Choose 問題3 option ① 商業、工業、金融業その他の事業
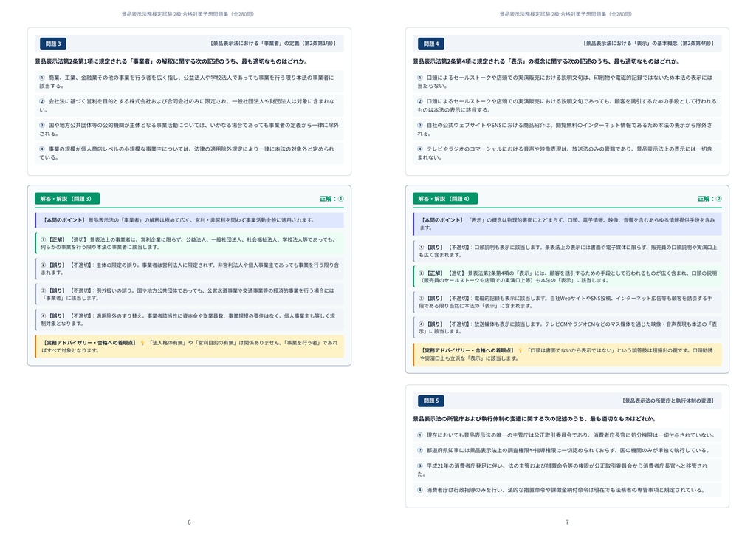 [189, 81]
